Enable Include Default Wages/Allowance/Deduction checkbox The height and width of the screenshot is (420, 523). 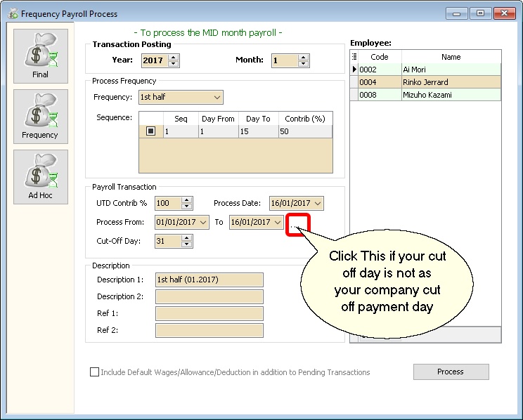tap(94, 372)
